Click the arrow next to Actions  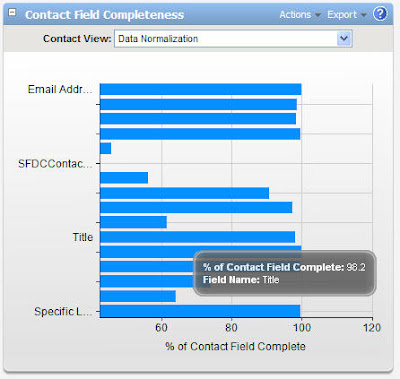click(x=318, y=15)
